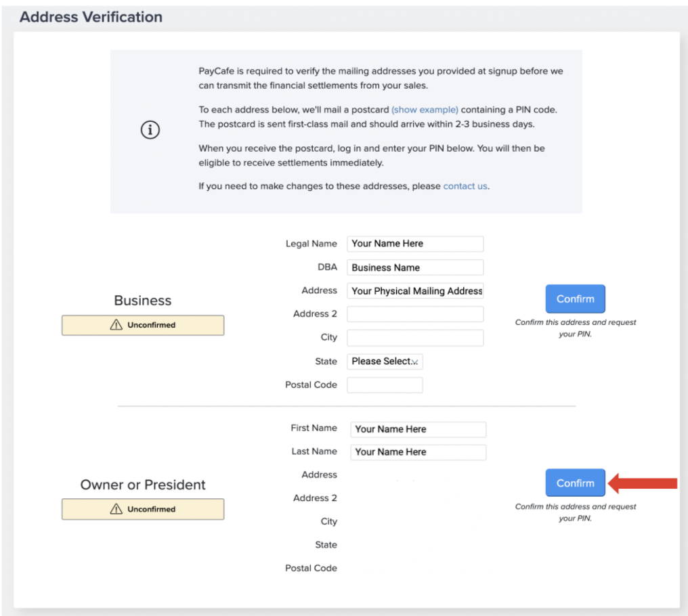Viewport: 688px width, 616px height.
Task: Click the Owner confirm-address helper text
Action: click(575, 512)
